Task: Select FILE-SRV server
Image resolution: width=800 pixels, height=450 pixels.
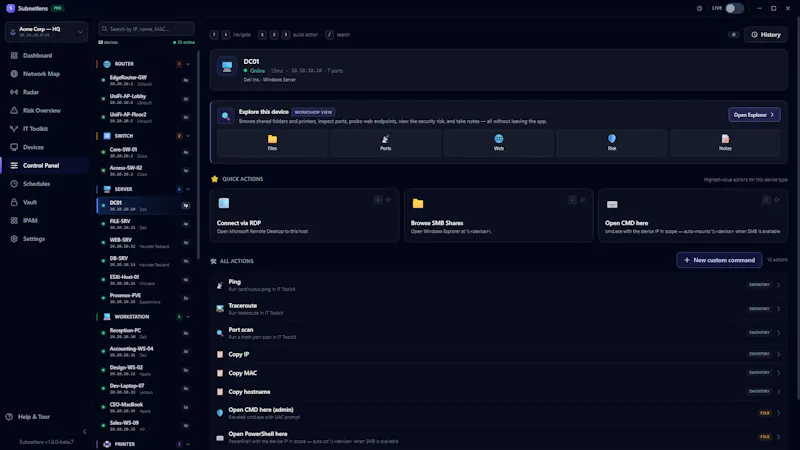Action: point(145,223)
